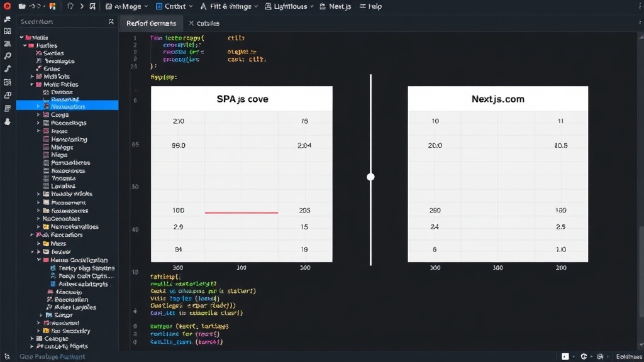Image resolution: width=644 pixels, height=362 pixels.
Task: Click the white square status bar icon
Action: pyautogui.click(x=565, y=356)
